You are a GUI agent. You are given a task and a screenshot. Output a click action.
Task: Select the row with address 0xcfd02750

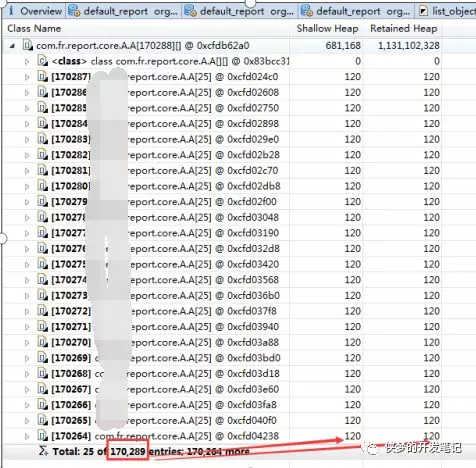pyautogui.click(x=222, y=108)
